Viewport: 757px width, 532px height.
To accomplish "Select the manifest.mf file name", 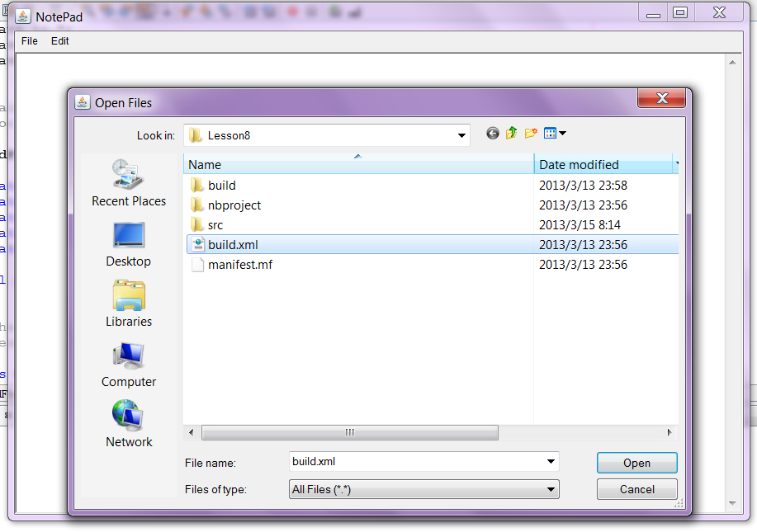I will pyautogui.click(x=240, y=264).
